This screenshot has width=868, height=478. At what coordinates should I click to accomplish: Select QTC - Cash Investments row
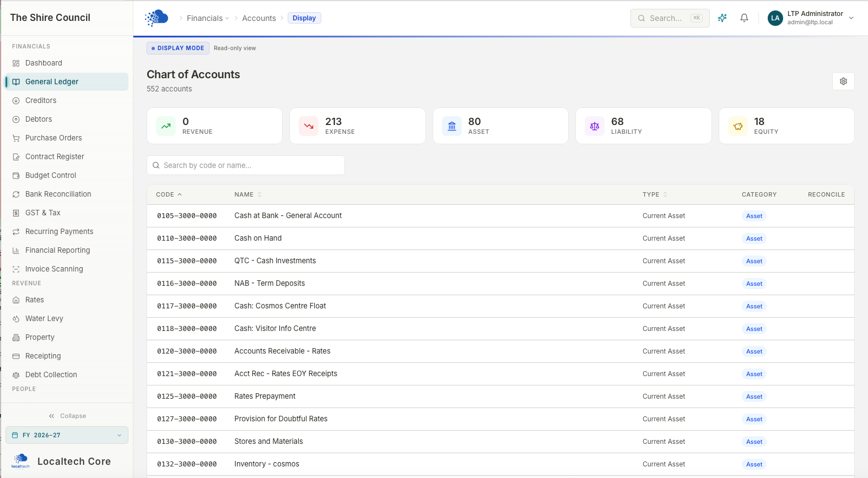tap(500, 261)
